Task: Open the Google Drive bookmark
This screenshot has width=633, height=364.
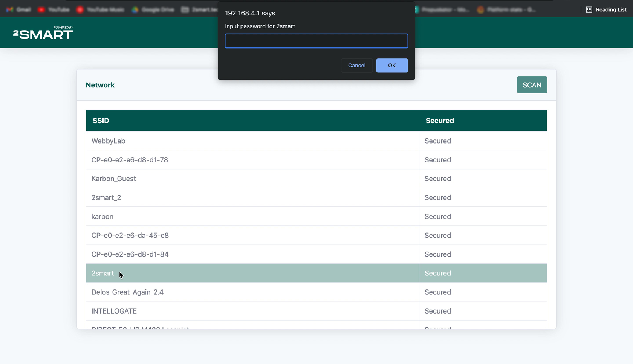Action: [153, 9]
